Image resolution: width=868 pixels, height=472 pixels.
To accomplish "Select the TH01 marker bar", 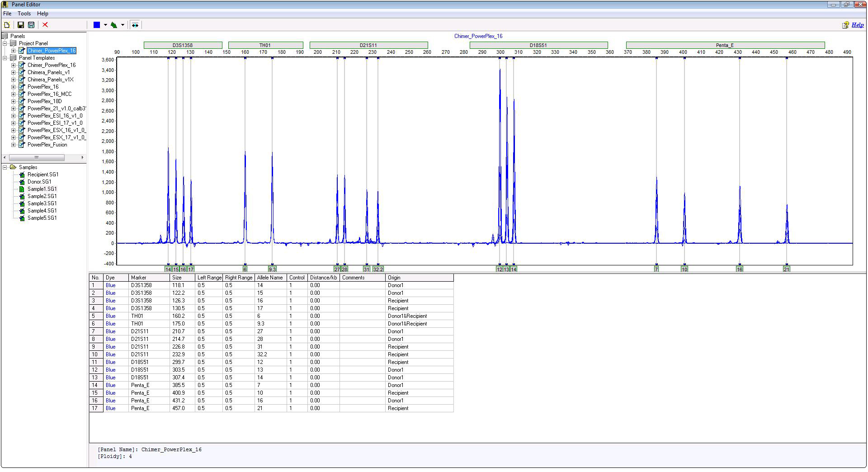I will 265,45.
